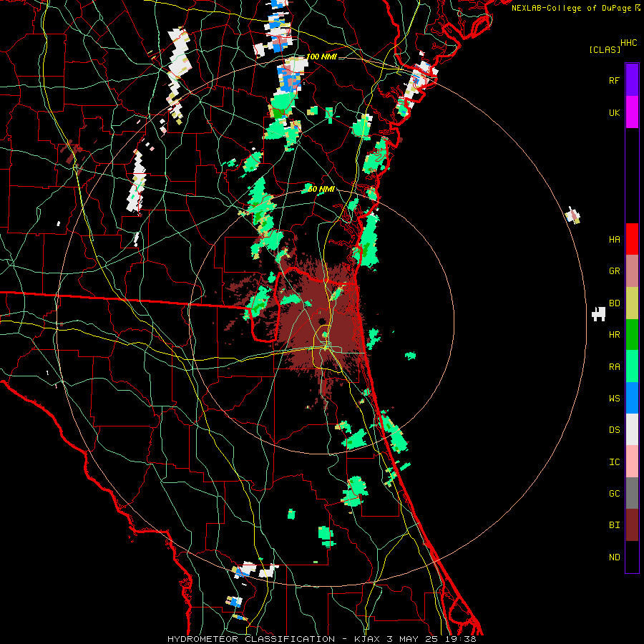Click the BI brown legend swatch
The width and height of the screenshot is (644, 644).
coord(632,525)
